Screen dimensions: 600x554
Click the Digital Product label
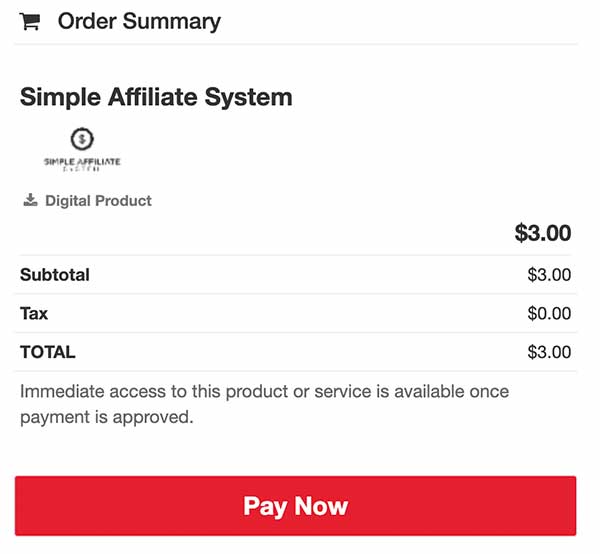point(98,200)
